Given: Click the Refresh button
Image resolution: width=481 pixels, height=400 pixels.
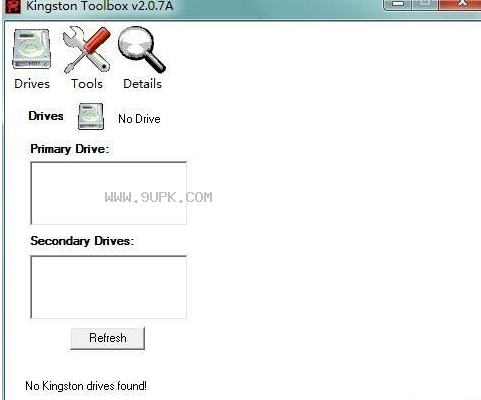Looking at the screenshot, I should [x=108, y=338].
